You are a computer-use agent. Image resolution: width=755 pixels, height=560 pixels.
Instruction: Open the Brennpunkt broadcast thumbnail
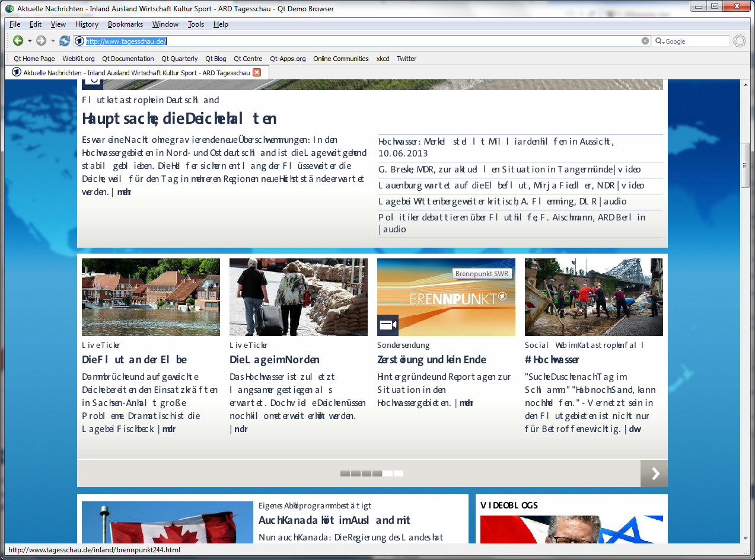click(x=446, y=297)
